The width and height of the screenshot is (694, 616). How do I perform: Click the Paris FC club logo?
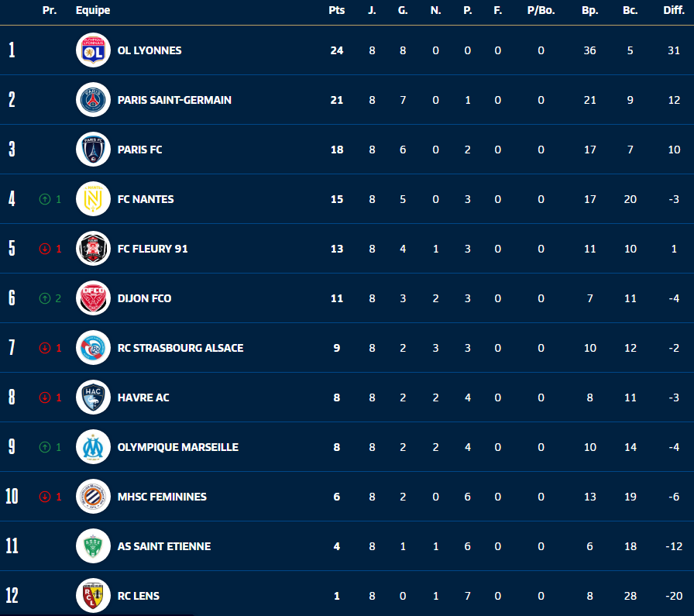click(93, 150)
